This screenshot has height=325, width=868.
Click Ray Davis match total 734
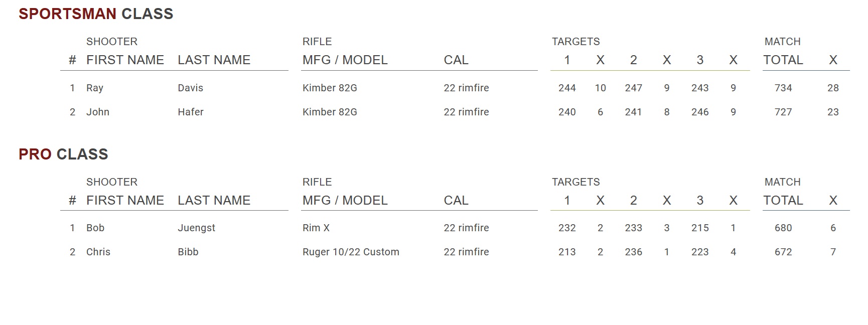pos(783,88)
